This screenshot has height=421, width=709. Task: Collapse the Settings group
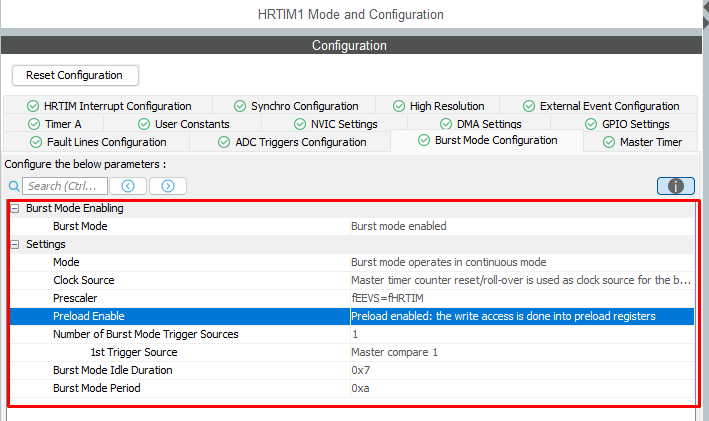pos(15,244)
